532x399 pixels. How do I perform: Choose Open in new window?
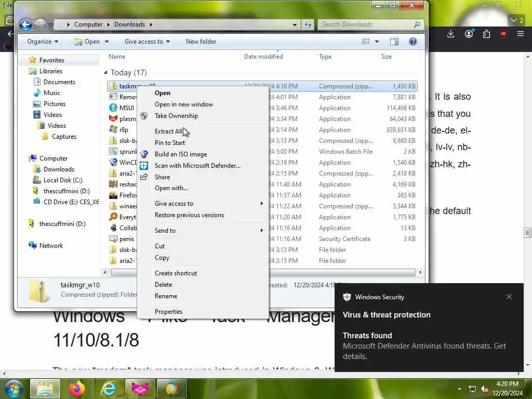point(203,104)
